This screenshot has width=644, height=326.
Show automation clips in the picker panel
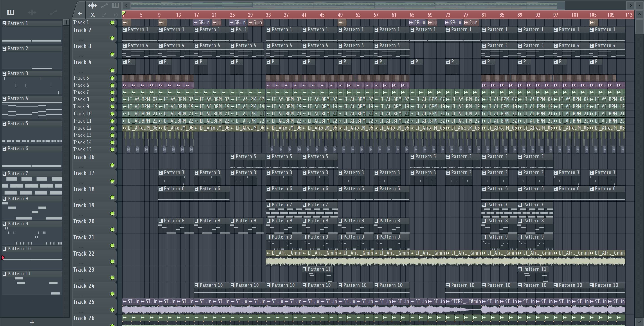[x=53, y=12]
